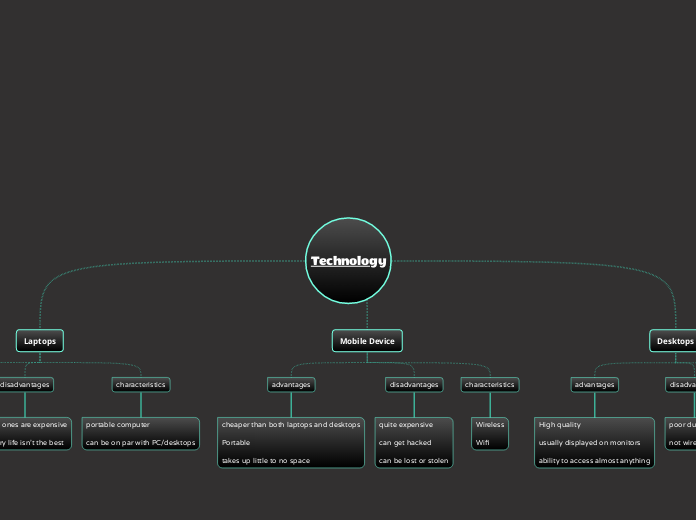Image resolution: width=696 pixels, height=520 pixels.
Task: Click 'ability to access almost anything' text
Action: (x=594, y=461)
